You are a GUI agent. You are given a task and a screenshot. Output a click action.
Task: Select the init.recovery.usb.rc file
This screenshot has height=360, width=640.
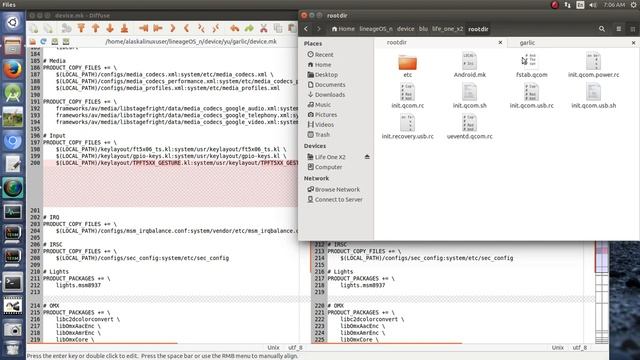pyautogui.click(x=407, y=127)
